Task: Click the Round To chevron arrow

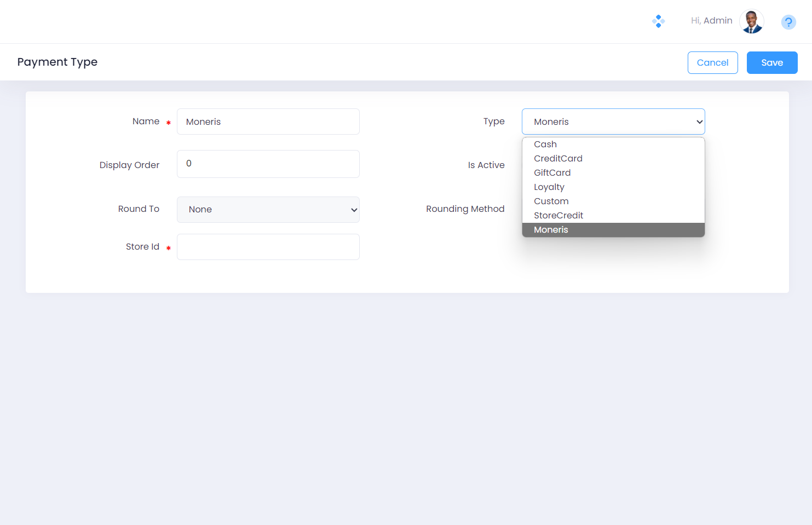Action: point(354,210)
